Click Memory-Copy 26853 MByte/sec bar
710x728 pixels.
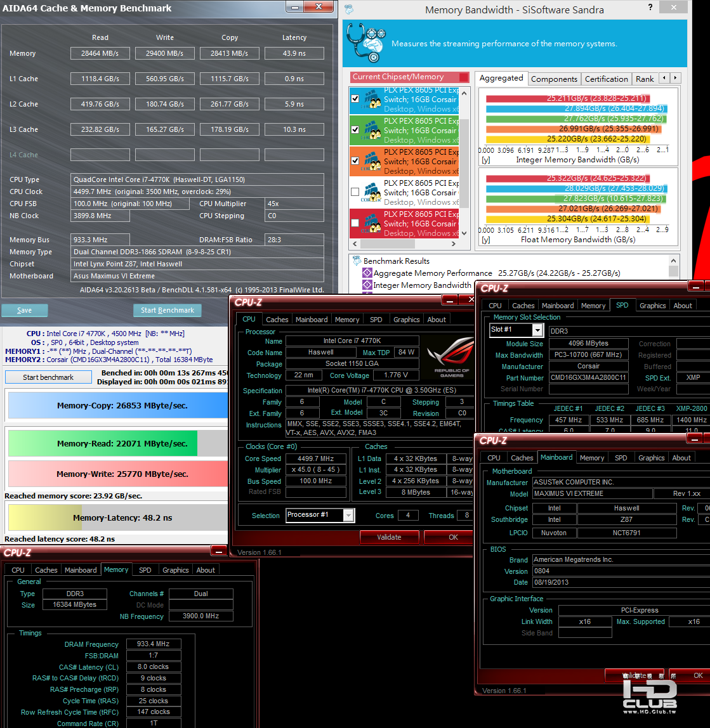[x=118, y=405]
